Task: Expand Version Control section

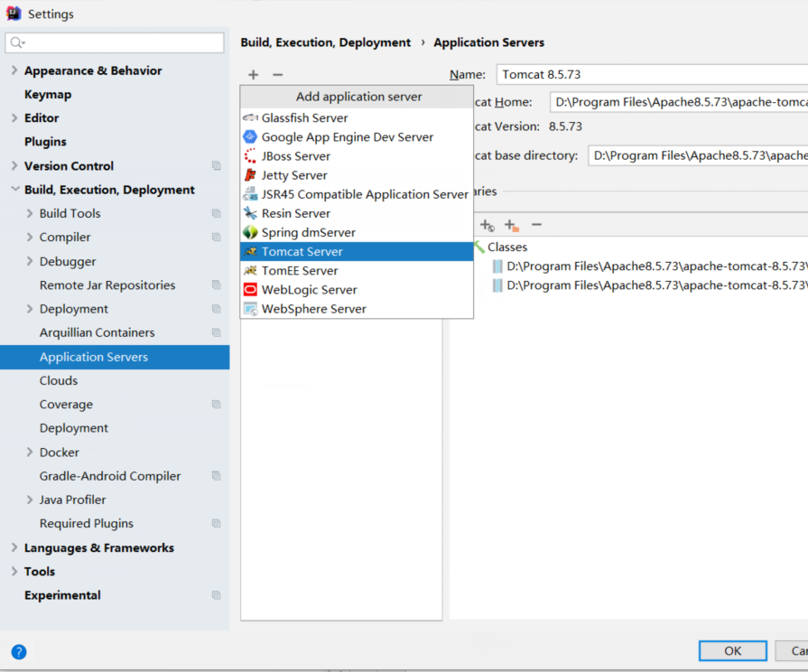Action: (x=14, y=165)
